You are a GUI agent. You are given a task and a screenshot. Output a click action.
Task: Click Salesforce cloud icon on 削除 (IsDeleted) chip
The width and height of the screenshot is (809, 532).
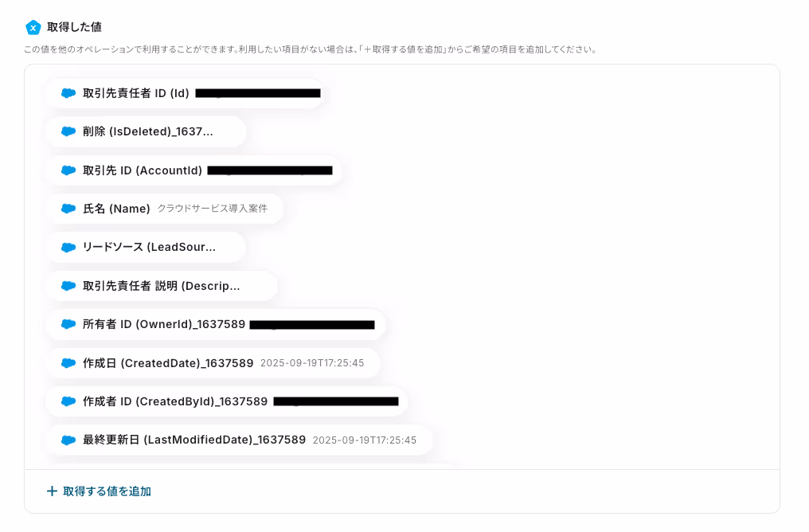[x=68, y=131]
